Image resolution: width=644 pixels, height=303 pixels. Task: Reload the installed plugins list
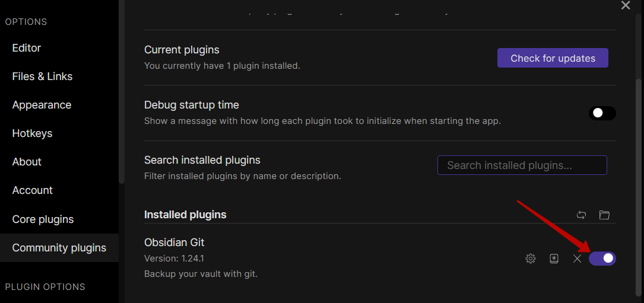[x=582, y=215]
